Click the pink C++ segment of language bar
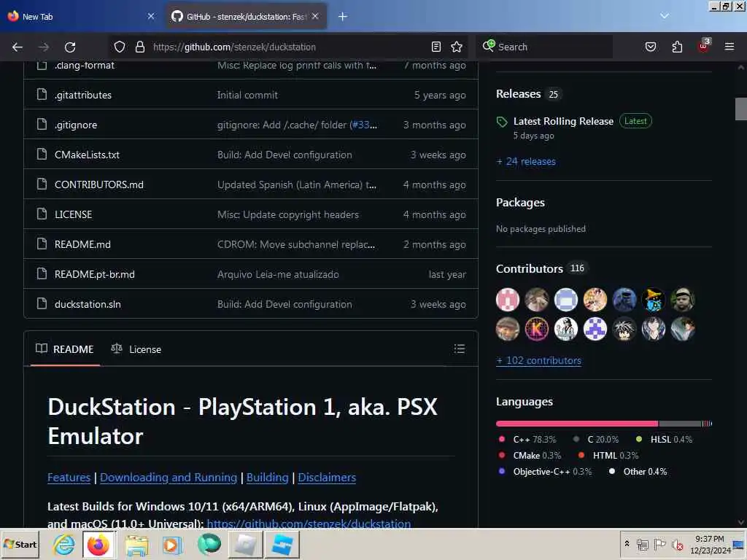Viewport: 747px width, 560px height. (577, 424)
